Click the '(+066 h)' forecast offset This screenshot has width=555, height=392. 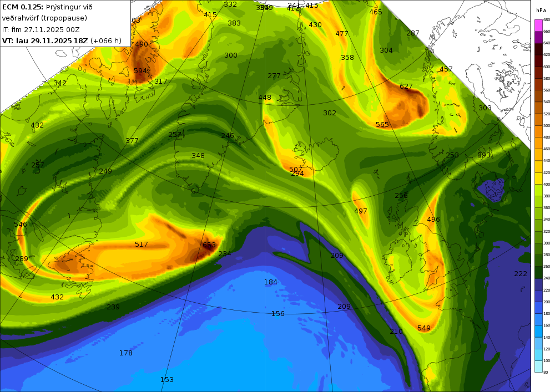106,40
